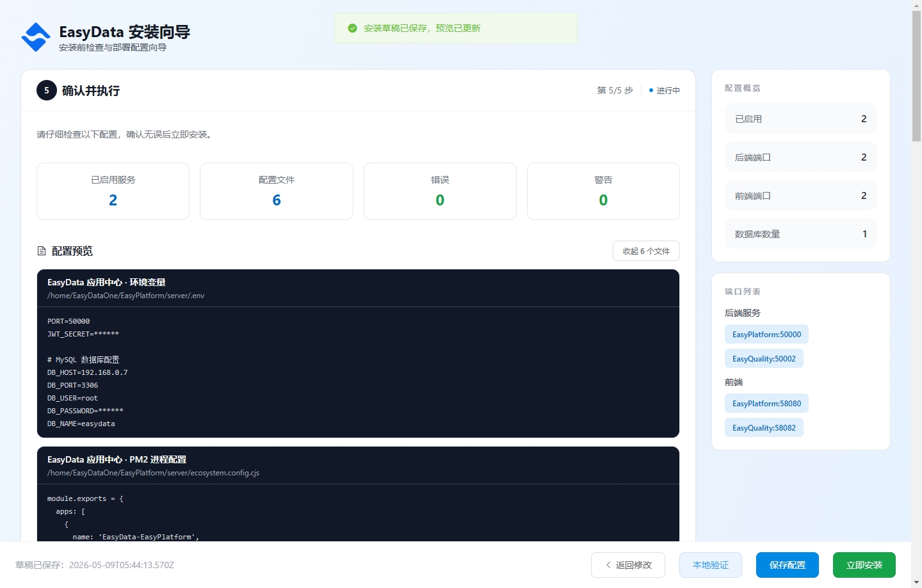Click the JWT_SECRET=****** line

point(83,334)
